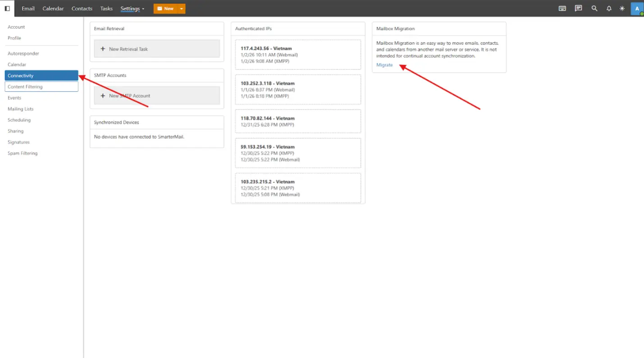Open the user avatar 'A' menu

637,9
